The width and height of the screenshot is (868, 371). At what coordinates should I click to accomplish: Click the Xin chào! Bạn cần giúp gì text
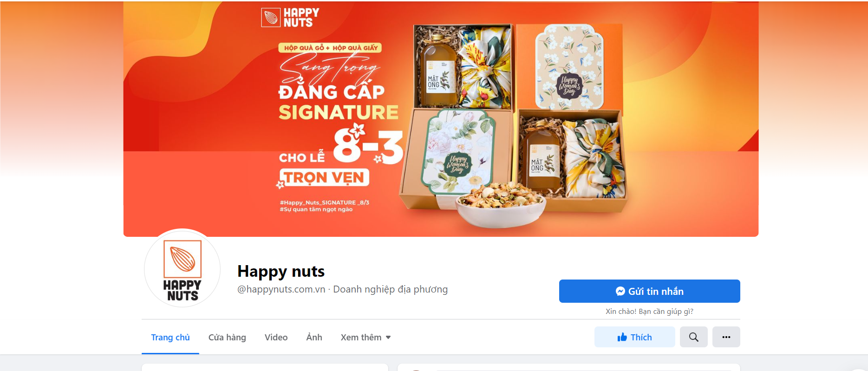(x=649, y=311)
